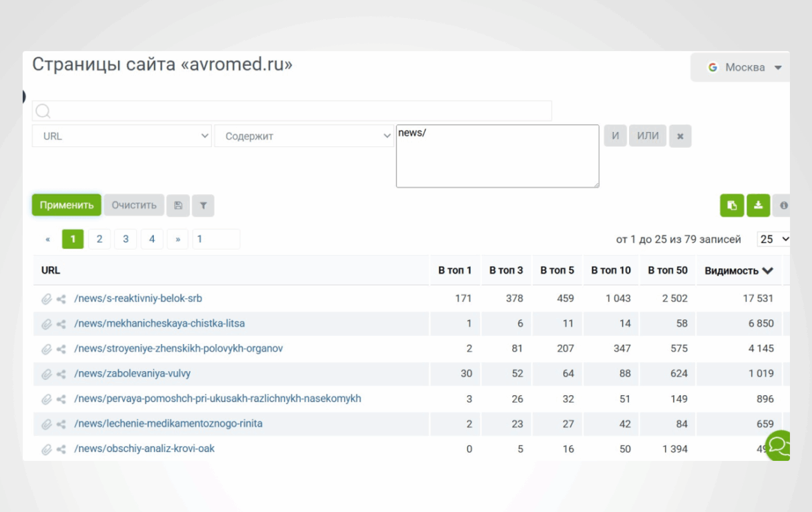812x512 pixels.
Task: Click the green copy to clipboard icon
Action: tap(732, 205)
